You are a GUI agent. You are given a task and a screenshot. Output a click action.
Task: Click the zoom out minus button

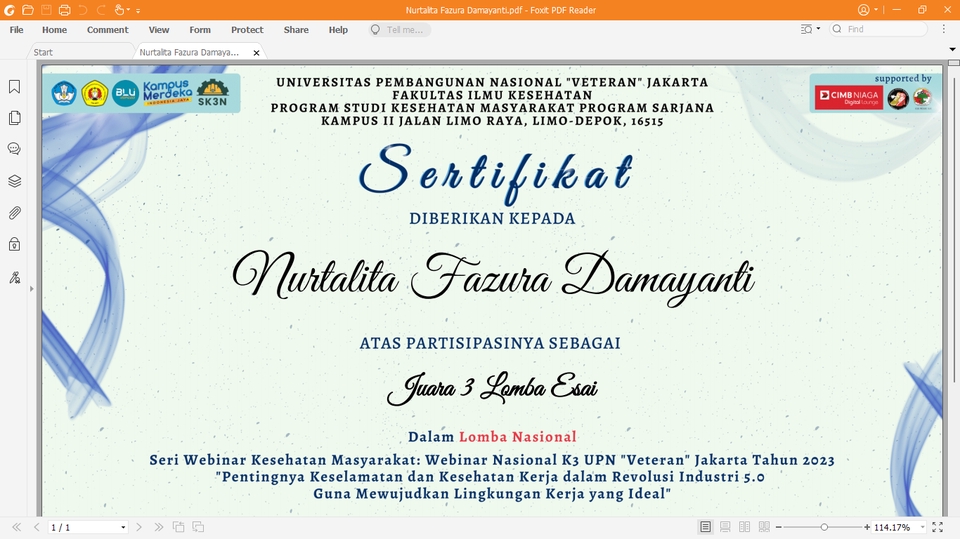pos(779,527)
